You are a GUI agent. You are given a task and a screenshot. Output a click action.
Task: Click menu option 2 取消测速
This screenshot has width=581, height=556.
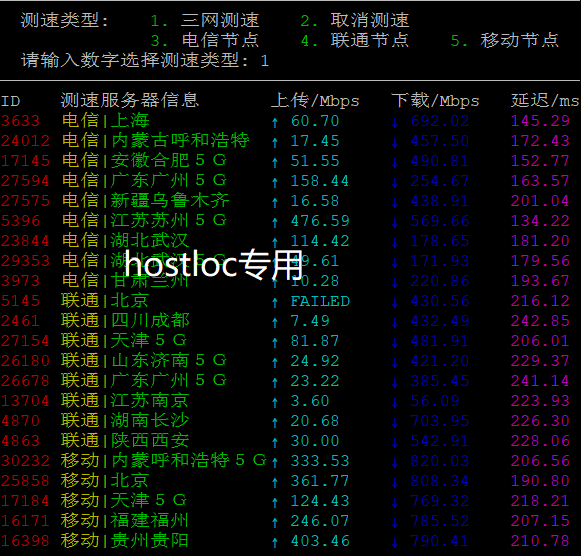[x=355, y=20]
